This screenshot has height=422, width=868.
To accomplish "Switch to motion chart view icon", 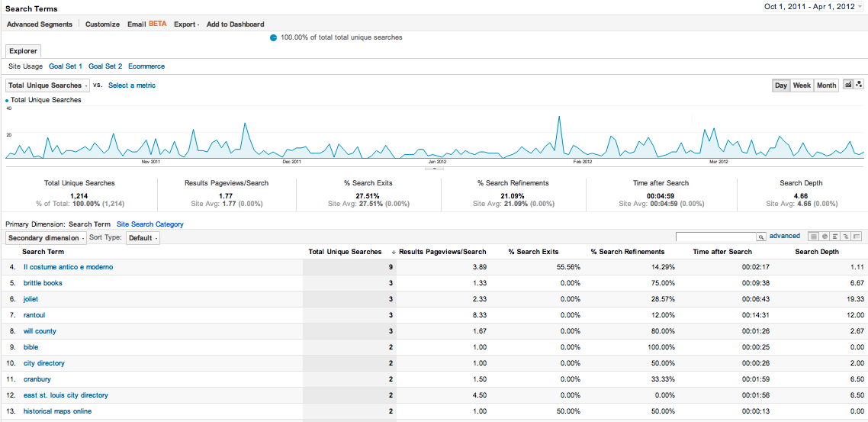I will (859, 85).
